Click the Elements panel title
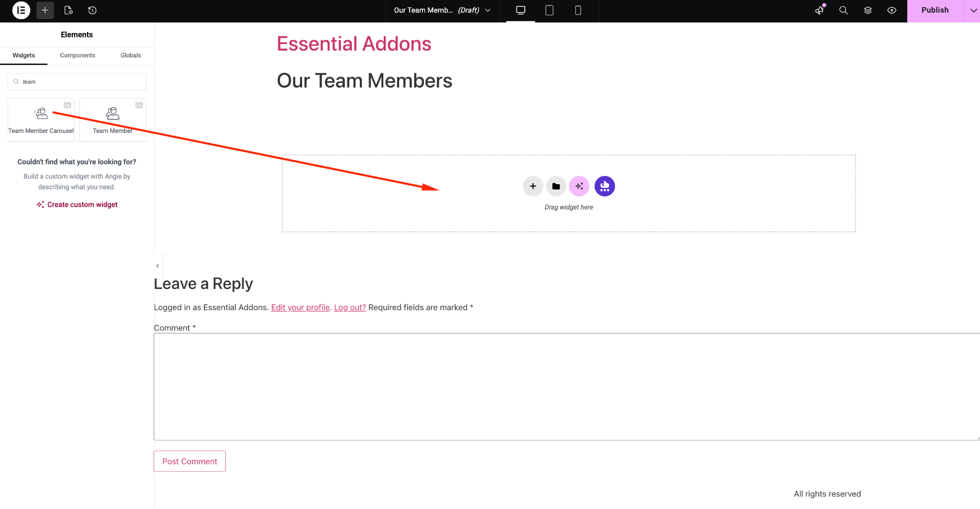 (x=77, y=34)
